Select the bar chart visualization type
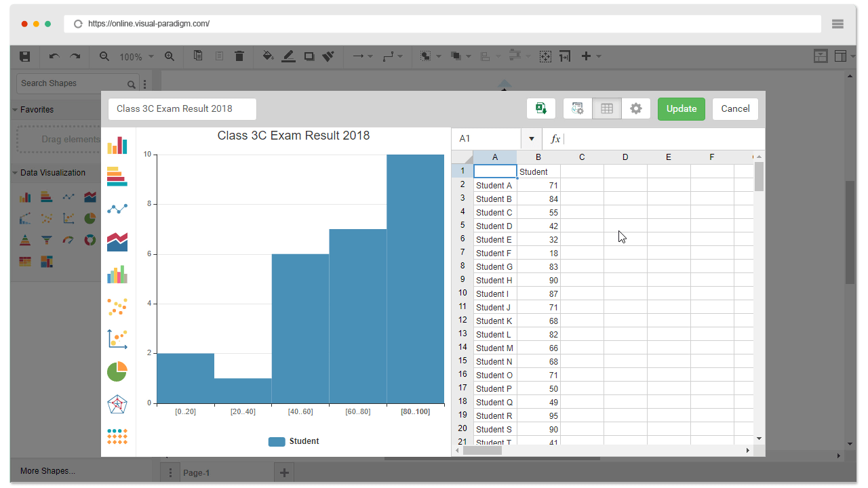This screenshot has height=488, width=868. pos(117,145)
